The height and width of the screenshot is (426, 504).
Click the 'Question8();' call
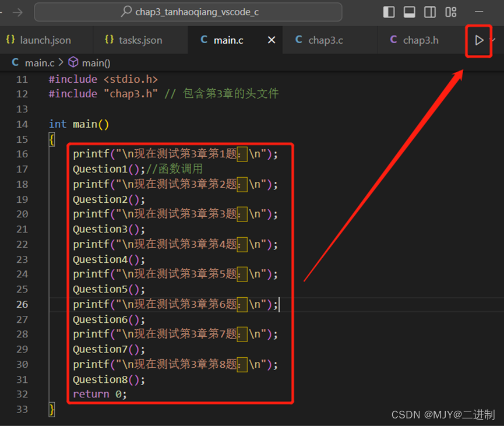pos(109,380)
